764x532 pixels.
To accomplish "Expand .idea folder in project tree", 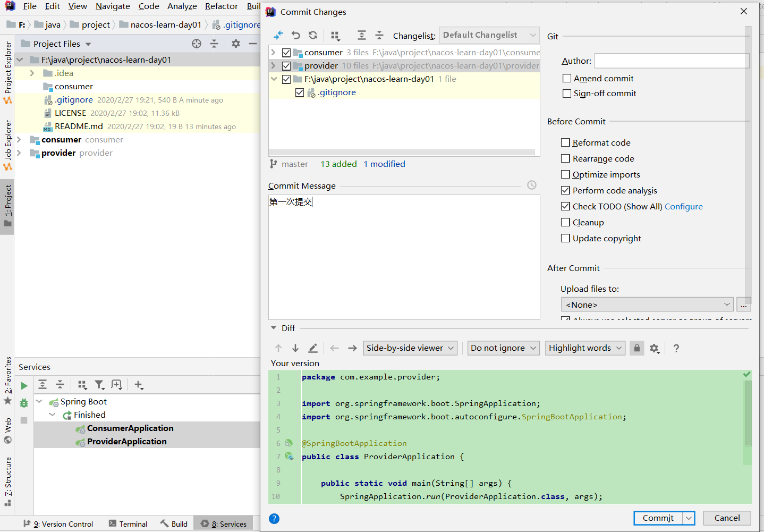I will click(32, 73).
